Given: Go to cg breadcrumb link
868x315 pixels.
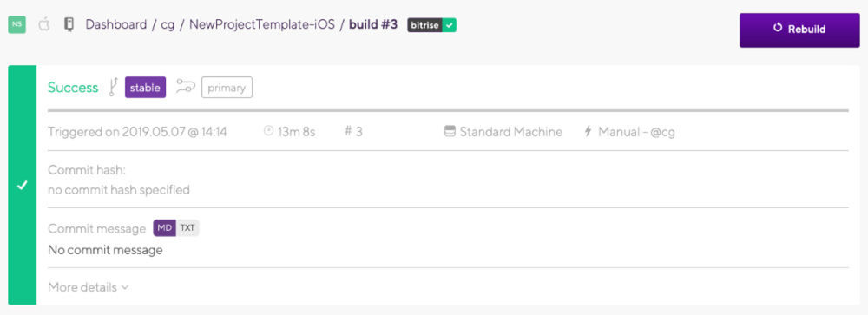Looking at the screenshot, I should tap(168, 25).
